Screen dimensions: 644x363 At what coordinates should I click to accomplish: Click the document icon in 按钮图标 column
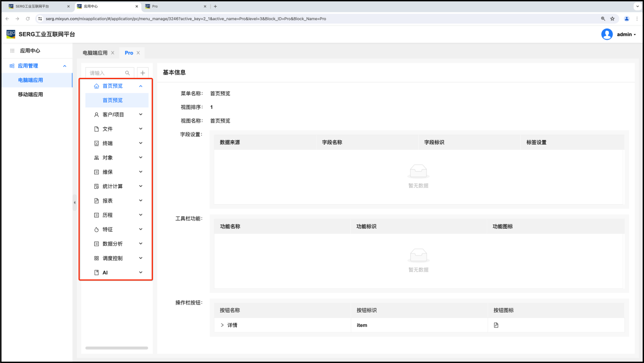pos(496,325)
